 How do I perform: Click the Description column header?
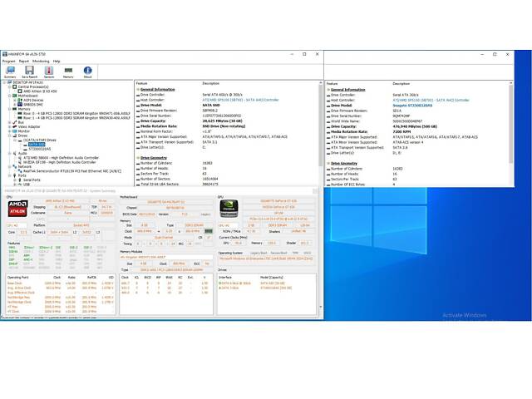pos(211,83)
